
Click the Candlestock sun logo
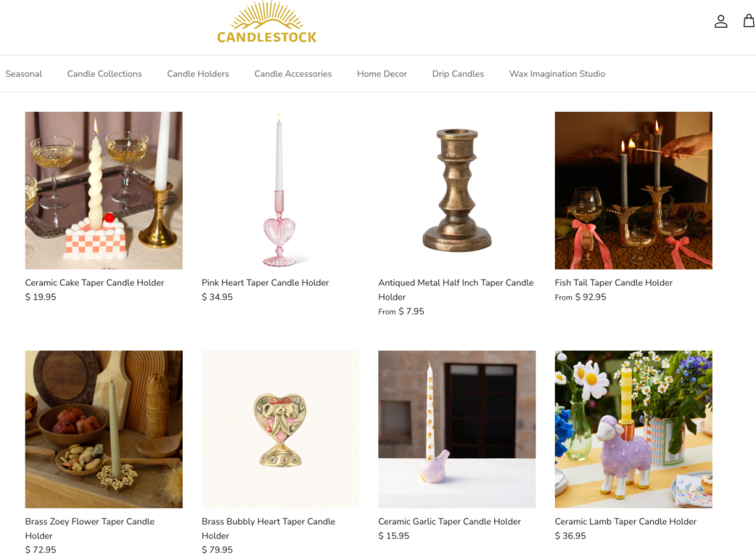(267, 22)
